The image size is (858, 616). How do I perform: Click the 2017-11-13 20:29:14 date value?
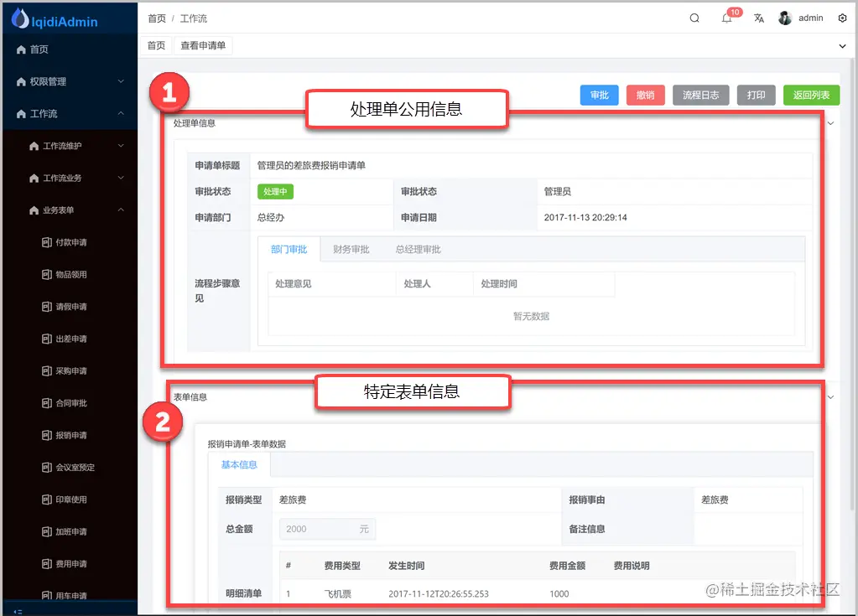(x=585, y=218)
